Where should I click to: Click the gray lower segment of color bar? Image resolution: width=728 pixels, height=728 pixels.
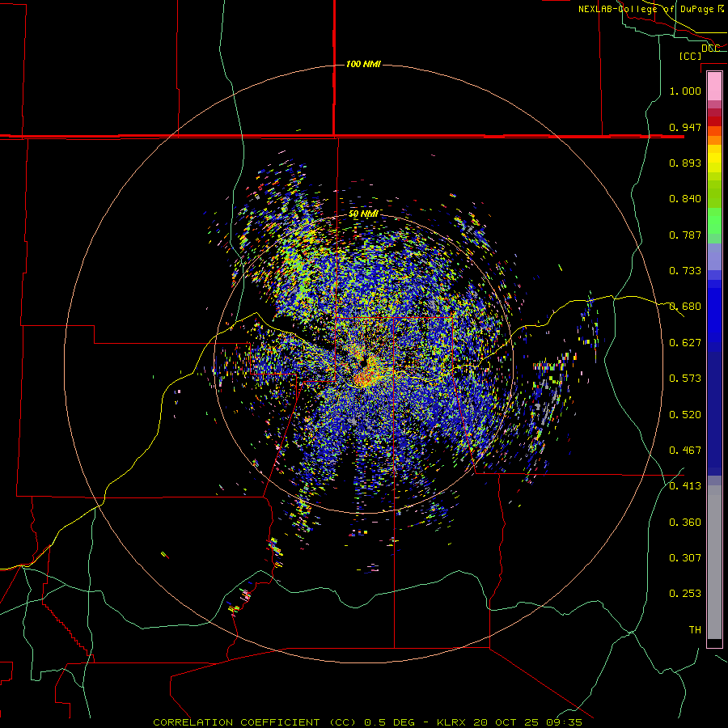click(714, 562)
